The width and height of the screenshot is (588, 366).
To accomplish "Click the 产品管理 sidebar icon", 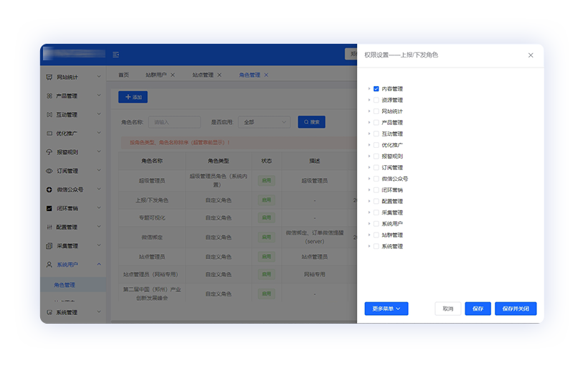I will [49, 95].
